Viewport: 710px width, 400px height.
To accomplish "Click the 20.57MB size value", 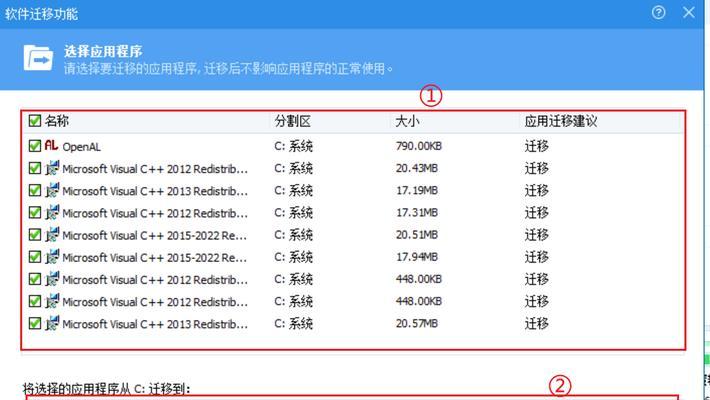I will pyautogui.click(x=417, y=323).
